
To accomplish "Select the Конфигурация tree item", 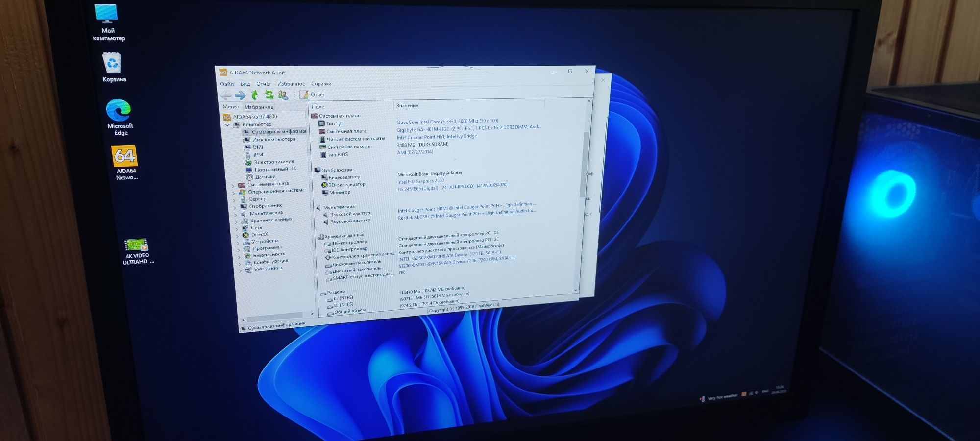I will tap(267, 262).
